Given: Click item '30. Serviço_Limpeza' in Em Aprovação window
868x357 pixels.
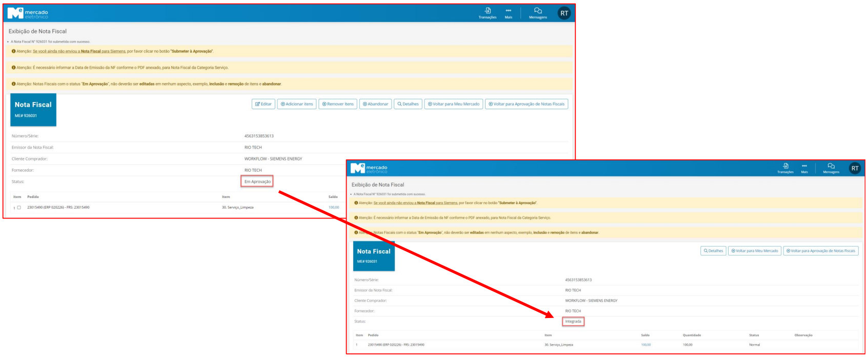Looking at the screenshot, I should point(237,208).
